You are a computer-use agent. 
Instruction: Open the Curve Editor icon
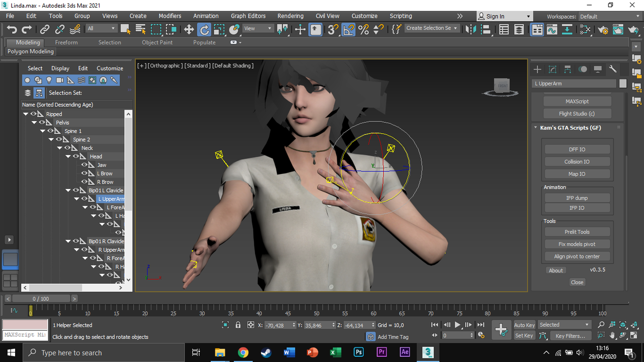click(x=552, y=29)
